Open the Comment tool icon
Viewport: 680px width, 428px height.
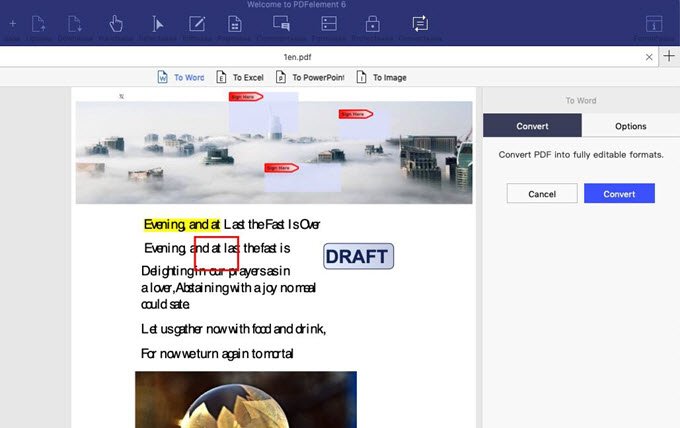click(281, 23)
